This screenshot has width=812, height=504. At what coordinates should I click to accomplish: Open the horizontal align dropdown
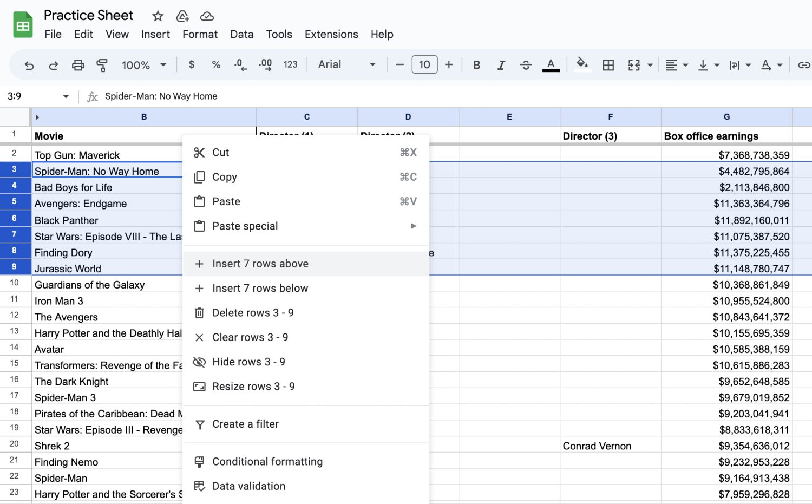pos(676,65)
